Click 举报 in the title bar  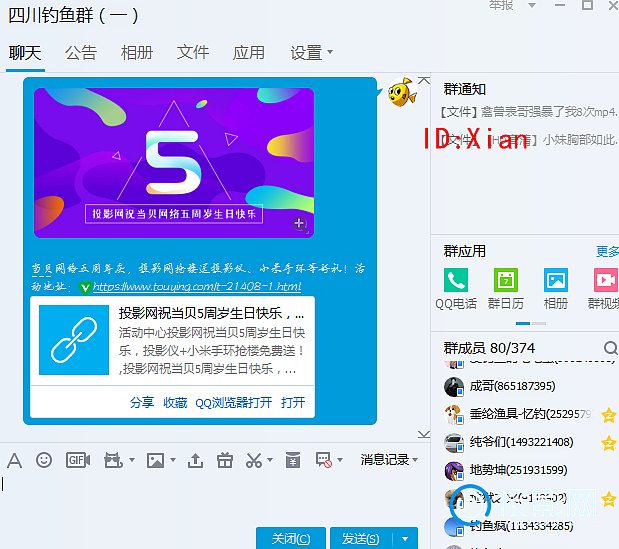pyautogui.click(x=501, y=5)
